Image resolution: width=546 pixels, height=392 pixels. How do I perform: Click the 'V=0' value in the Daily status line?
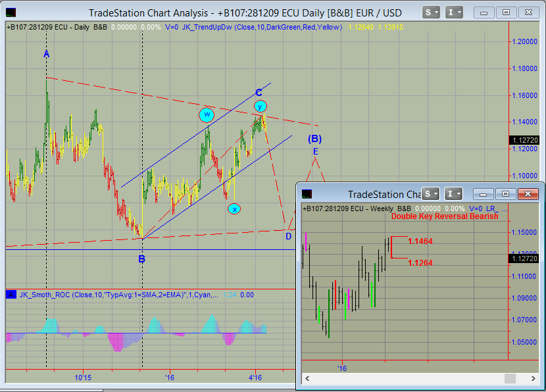click(172, 27)
